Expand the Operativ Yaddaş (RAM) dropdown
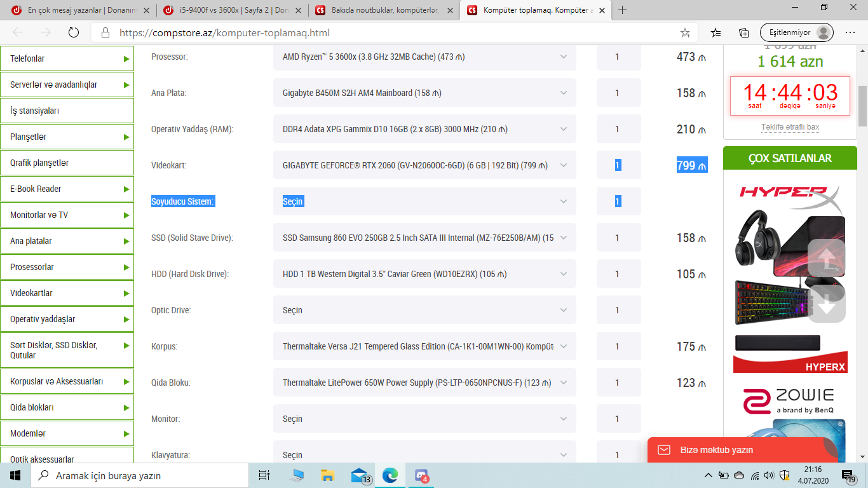The width and height of the screenshot is (868, 488). point(424,129)
